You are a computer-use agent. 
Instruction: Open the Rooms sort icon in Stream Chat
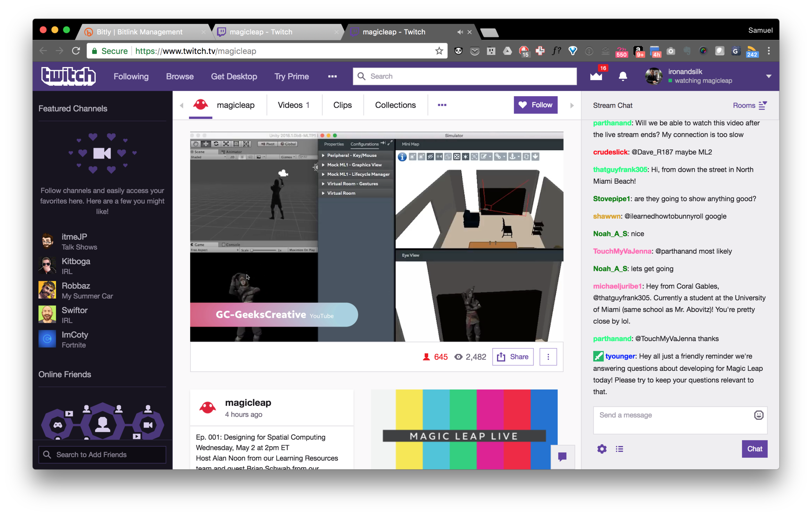763,106
